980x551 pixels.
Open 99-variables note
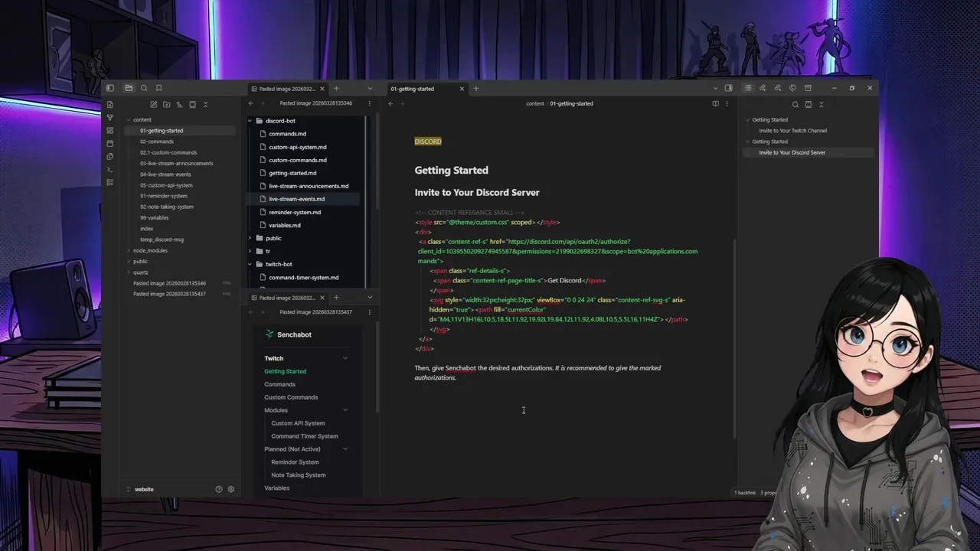click(x=154, y=217)
